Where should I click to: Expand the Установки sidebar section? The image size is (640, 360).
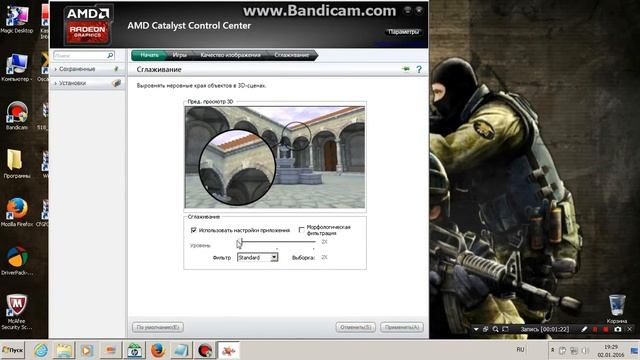pyautogui.click(x=87, y=83)
